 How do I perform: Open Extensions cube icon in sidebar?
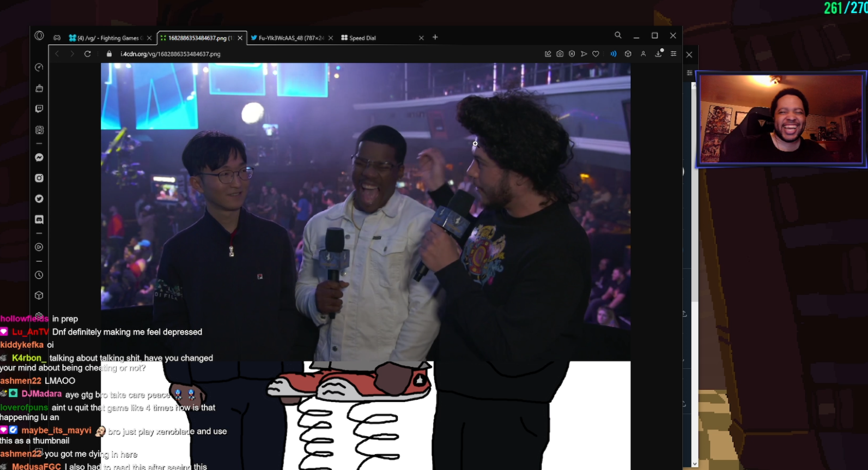(x=39, y=296)
